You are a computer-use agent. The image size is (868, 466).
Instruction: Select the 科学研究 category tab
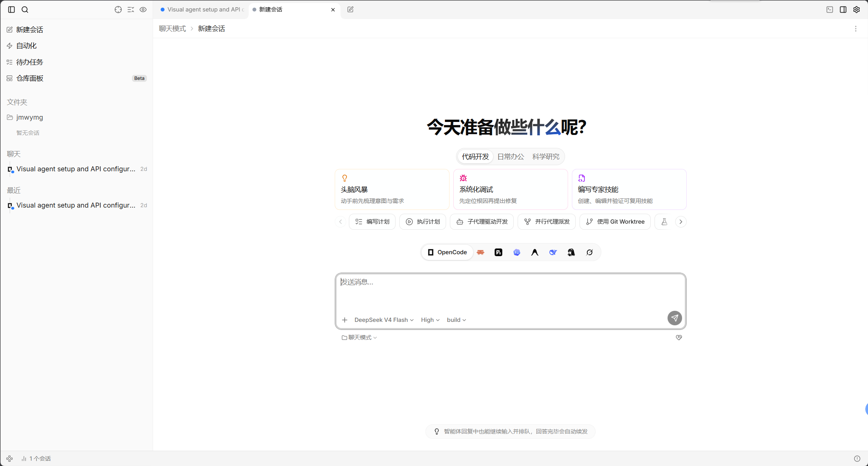tap(546, 157)
